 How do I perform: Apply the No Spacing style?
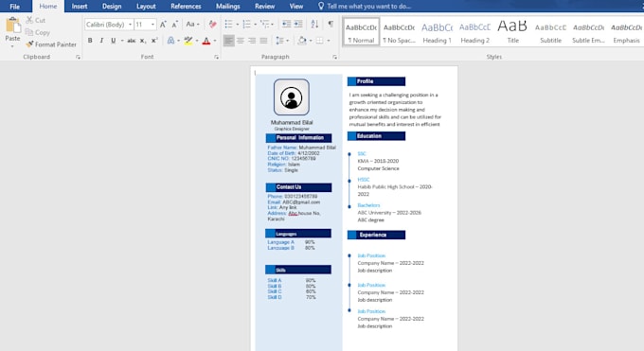(x=399, y=32)
